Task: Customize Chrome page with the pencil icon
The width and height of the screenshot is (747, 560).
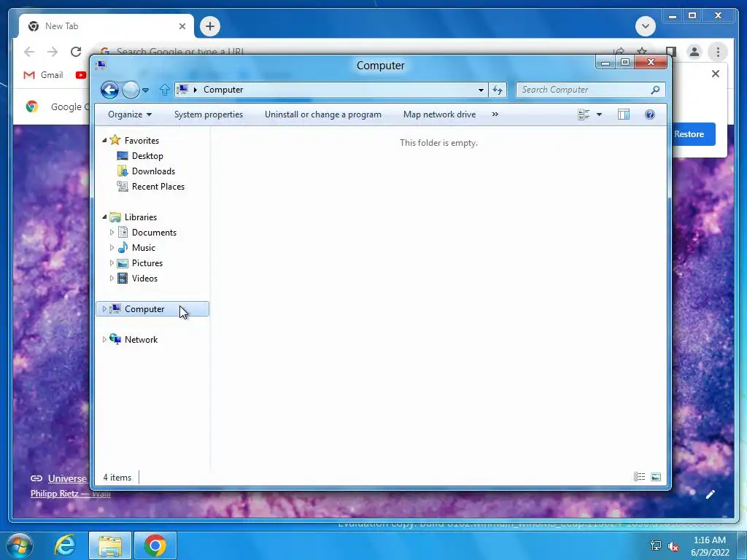Action: pyautogui.click(x=711, y=494)
